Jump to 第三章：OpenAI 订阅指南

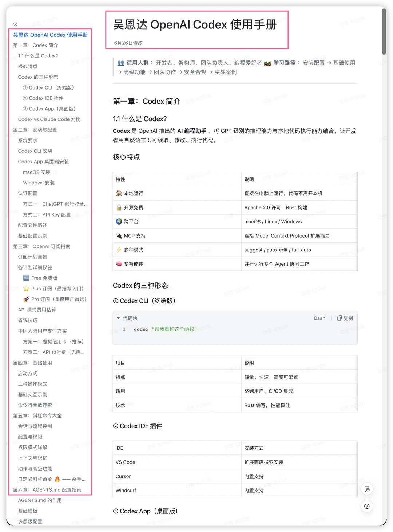41,246
